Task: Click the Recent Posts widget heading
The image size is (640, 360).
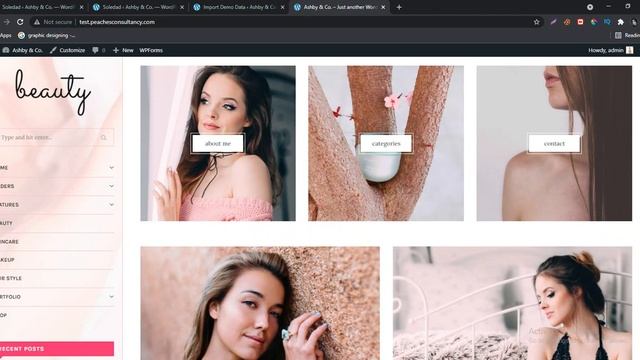Action: [56, 349]
